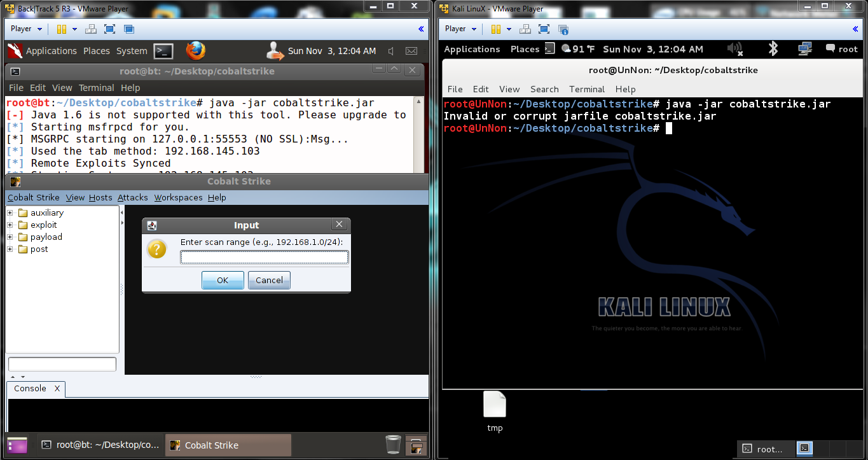Open the Search menu in Kali terminal

[544, 89]
